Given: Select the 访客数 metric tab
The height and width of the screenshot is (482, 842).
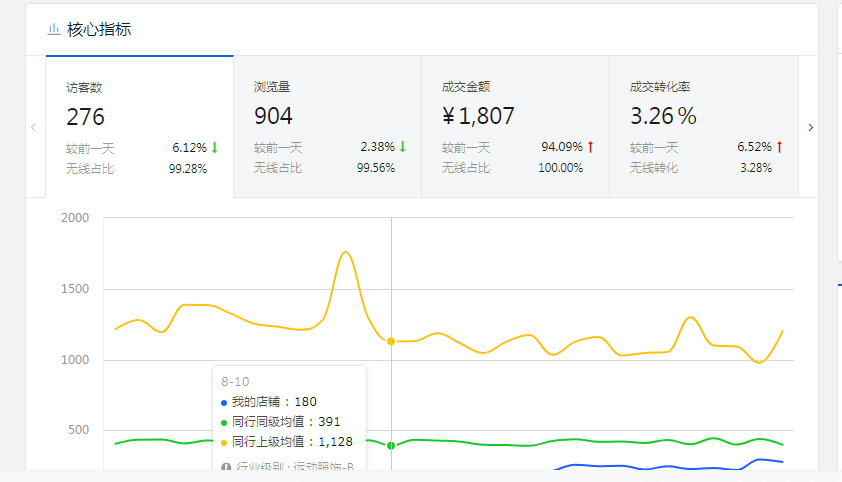Looking at the screenshot, I should pos(139,127).
